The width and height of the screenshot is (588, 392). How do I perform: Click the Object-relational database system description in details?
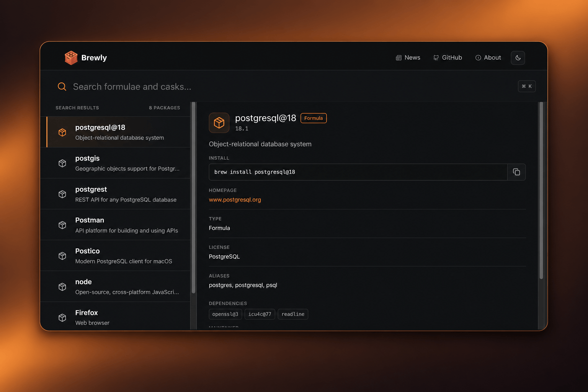pyautogui.click(x=260, y=144)
